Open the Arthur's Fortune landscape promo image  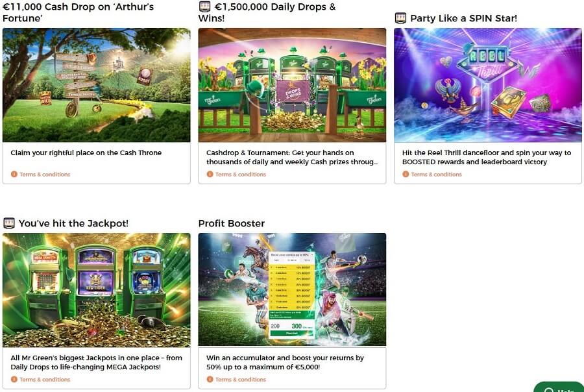point(97,85)
